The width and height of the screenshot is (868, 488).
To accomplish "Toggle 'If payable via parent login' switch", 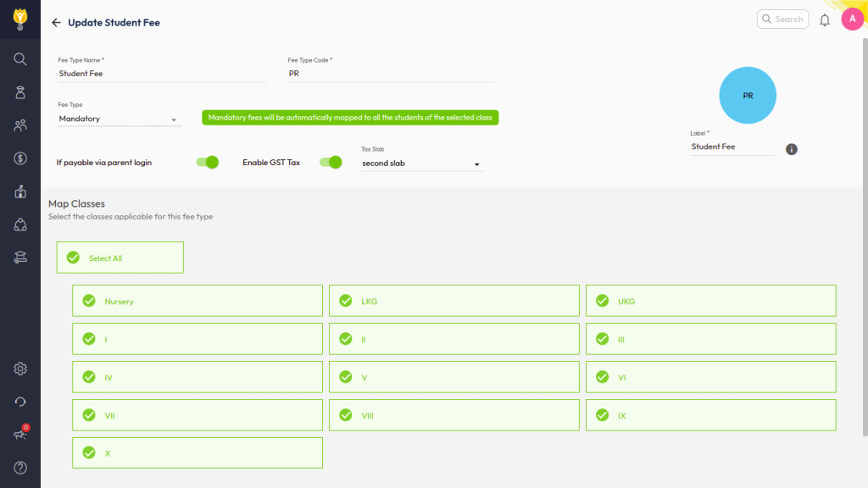I will [x=208, y=162].
